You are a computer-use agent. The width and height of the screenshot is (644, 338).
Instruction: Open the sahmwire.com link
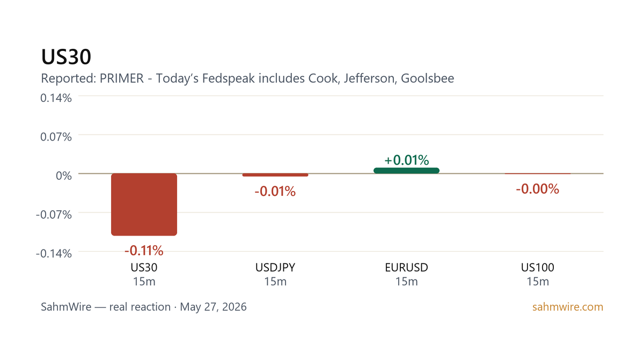[568, 307]
